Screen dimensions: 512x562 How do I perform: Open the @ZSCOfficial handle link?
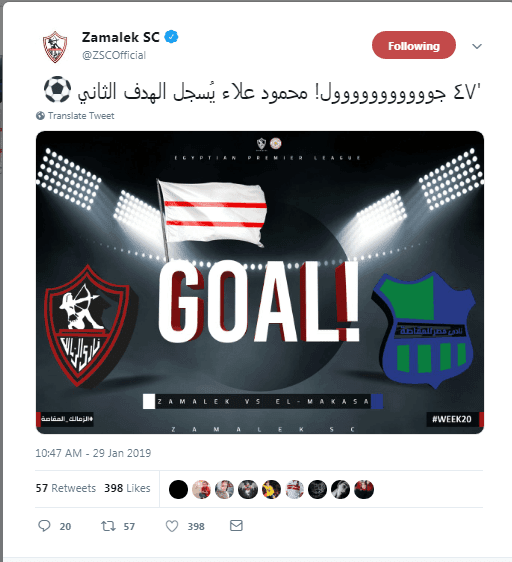[x=114, y=55]
